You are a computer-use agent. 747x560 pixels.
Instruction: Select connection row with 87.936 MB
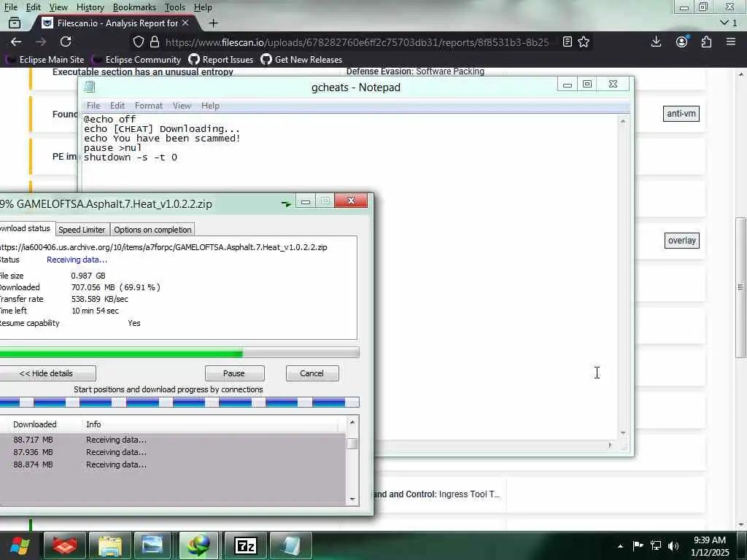(x=173, y=452)
